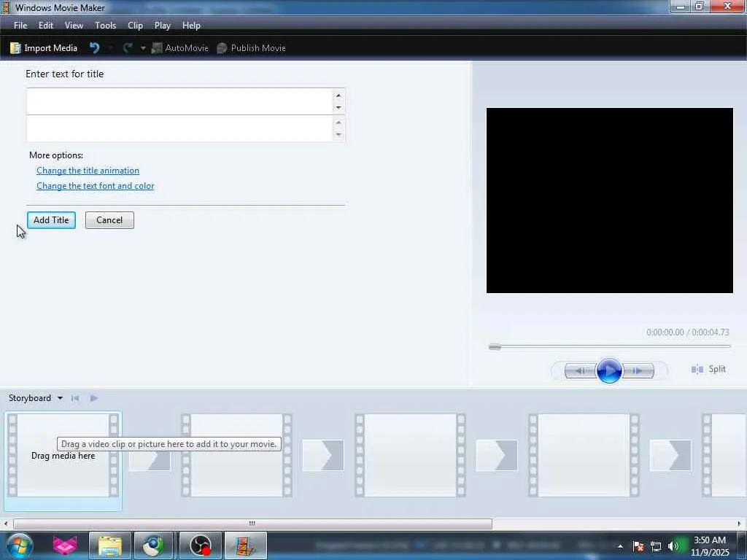Open the pink cat-face taskbar app
This screenshot has height=560, width=747.
click(65, 545)
